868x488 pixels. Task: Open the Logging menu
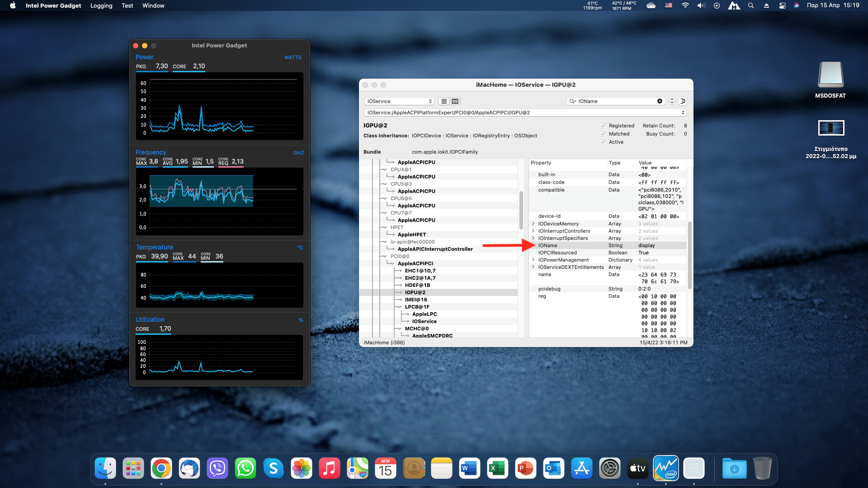(x=101, y=5)
